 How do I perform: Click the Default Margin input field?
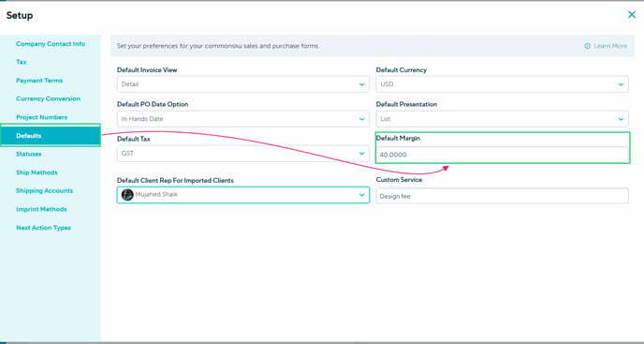[502, 155]
